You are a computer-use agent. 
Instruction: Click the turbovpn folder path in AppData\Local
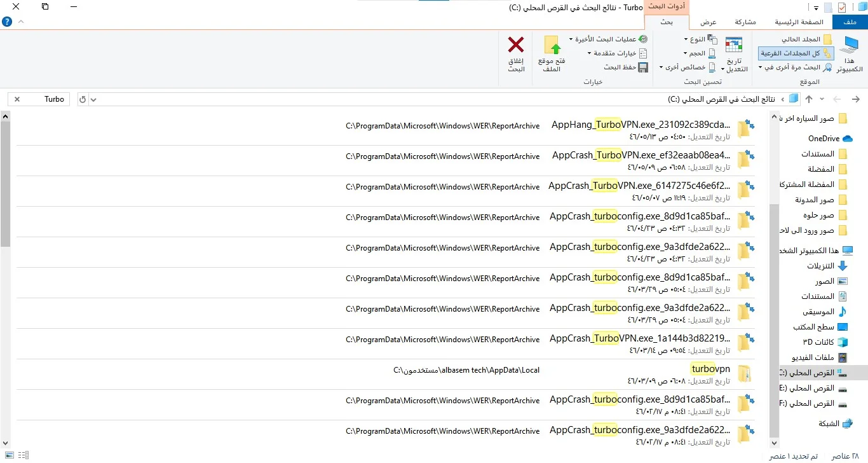point(466,370)
